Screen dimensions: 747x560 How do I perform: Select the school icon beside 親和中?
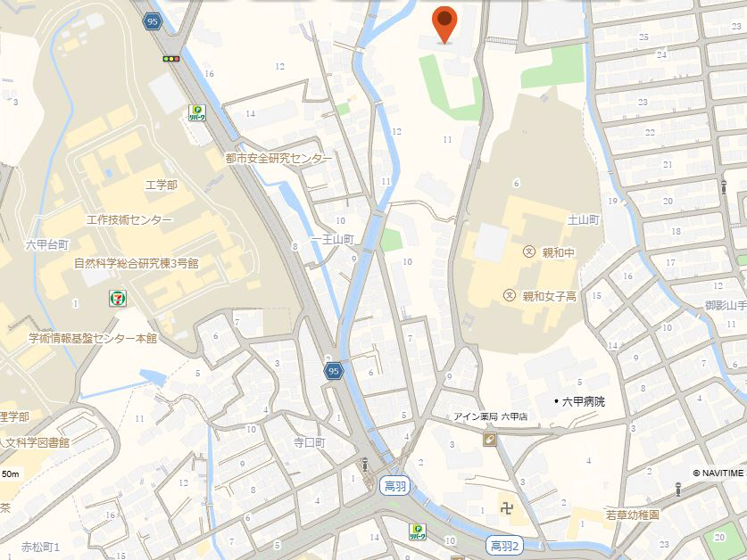click(x=529, y=251)
